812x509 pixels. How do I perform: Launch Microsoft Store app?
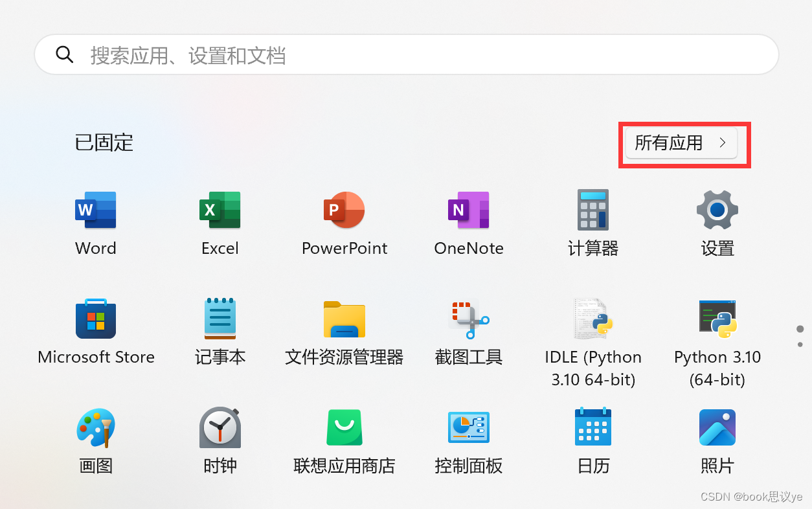click(96, 319)
